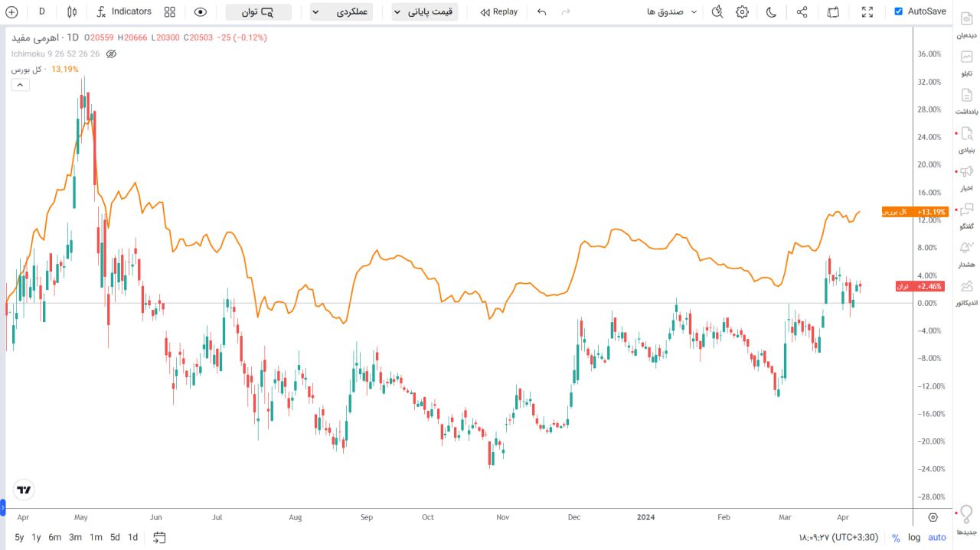Open the اندیکاتور indicator panel
This screenshot has height=550, width=980.
(x=966, y=292)
